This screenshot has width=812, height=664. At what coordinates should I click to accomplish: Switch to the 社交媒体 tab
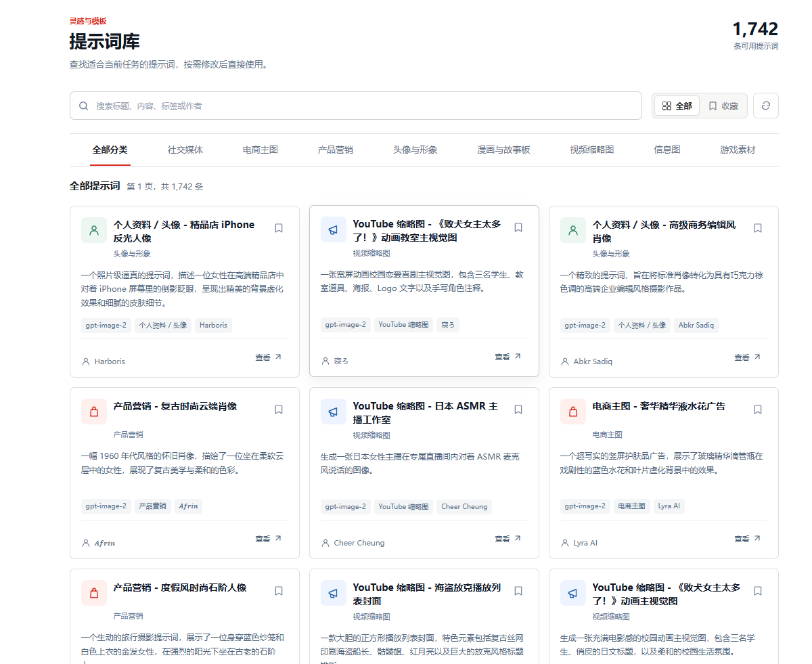[185, 150]
